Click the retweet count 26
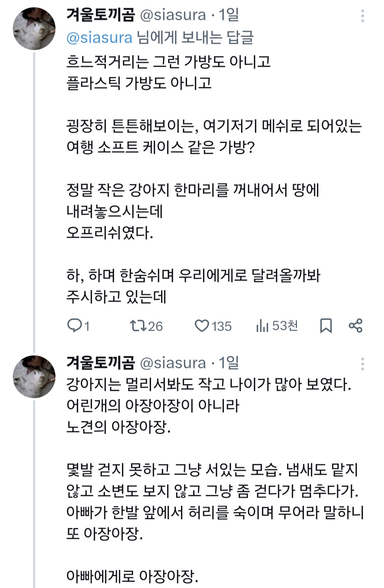 [x=155, y=326]
